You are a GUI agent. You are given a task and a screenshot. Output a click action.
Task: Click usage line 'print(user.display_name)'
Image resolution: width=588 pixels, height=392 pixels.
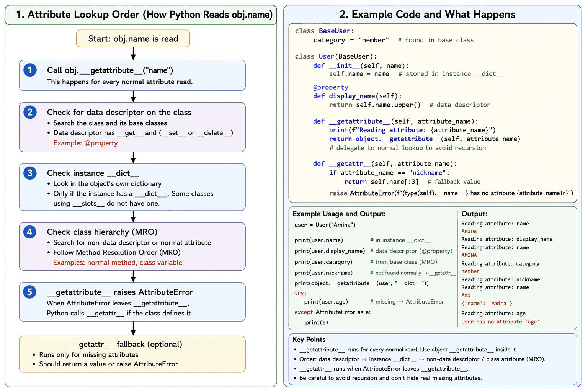tap(330, 251)
